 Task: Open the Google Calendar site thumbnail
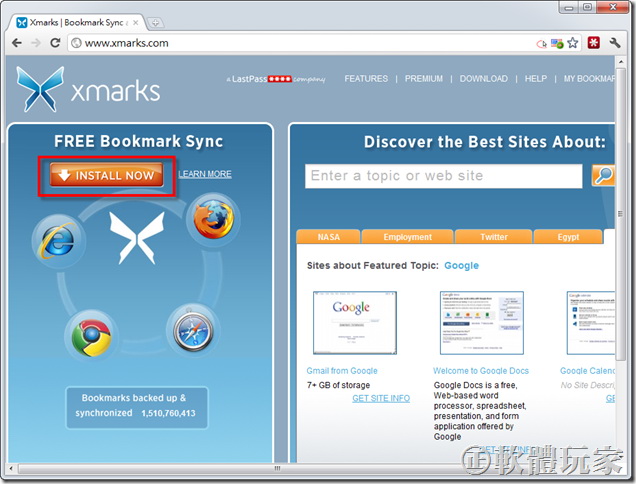[591, 323]
